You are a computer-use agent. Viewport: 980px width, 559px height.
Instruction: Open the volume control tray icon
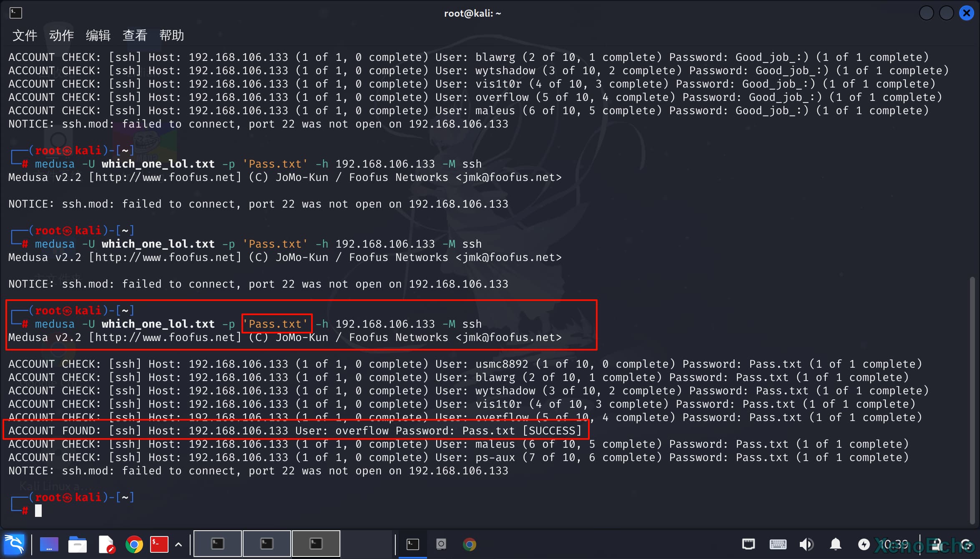(806, 544)
